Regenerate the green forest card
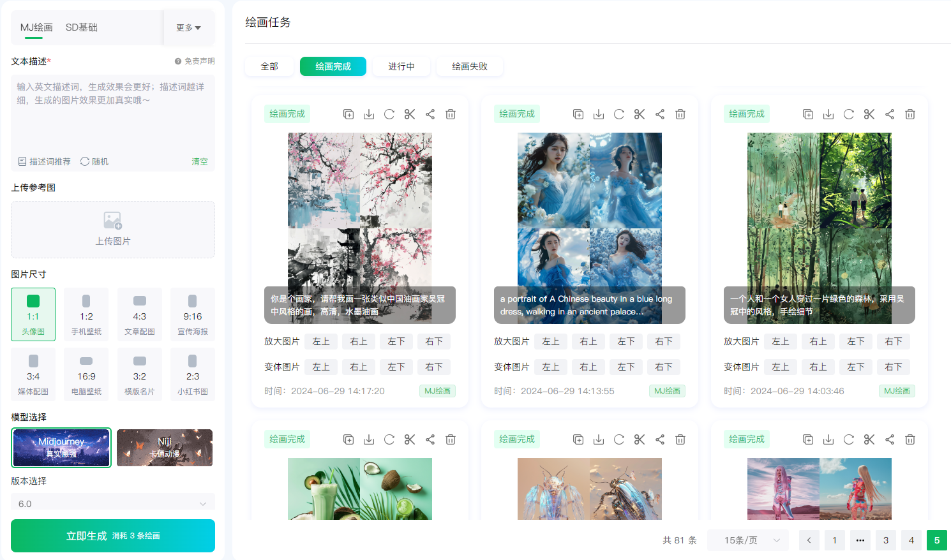The height and width of the screenshot is (560, 951). [x=849, y=114]
